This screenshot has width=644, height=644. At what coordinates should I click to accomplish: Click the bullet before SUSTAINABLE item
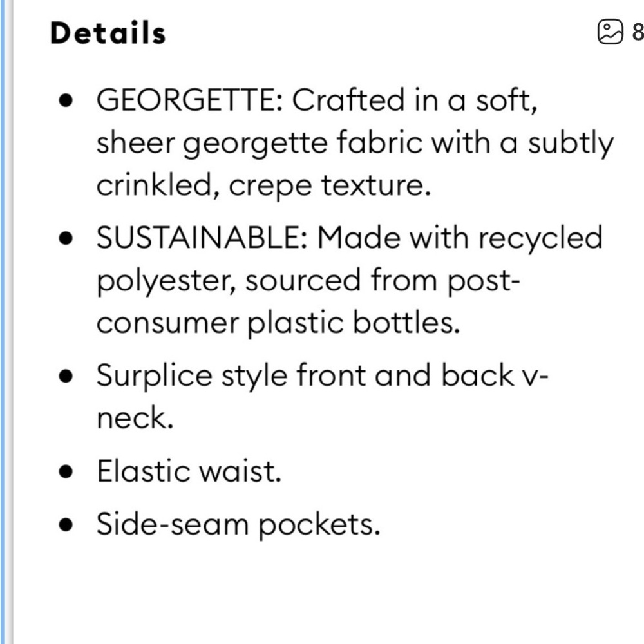[x=66, y=238]
